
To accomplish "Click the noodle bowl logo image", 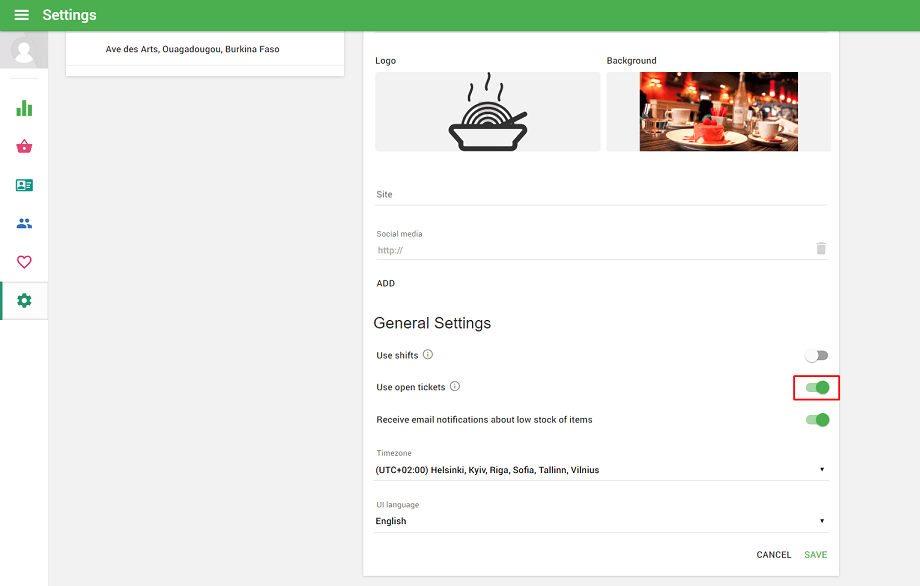I will (x=488, y=111).
